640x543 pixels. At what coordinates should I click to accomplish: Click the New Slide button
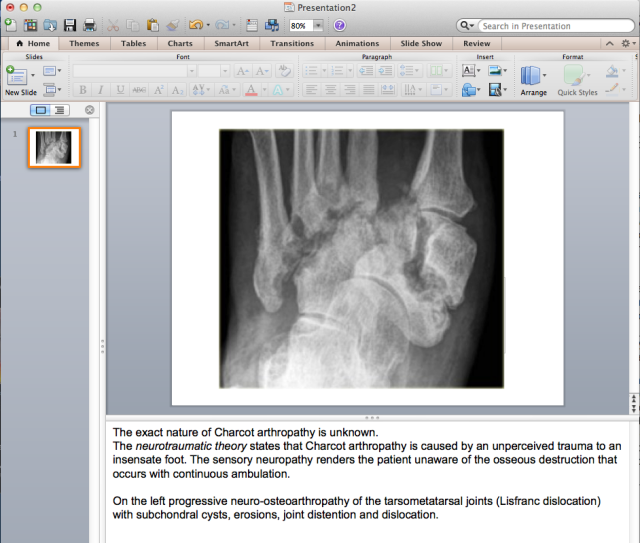coord(18,79)
